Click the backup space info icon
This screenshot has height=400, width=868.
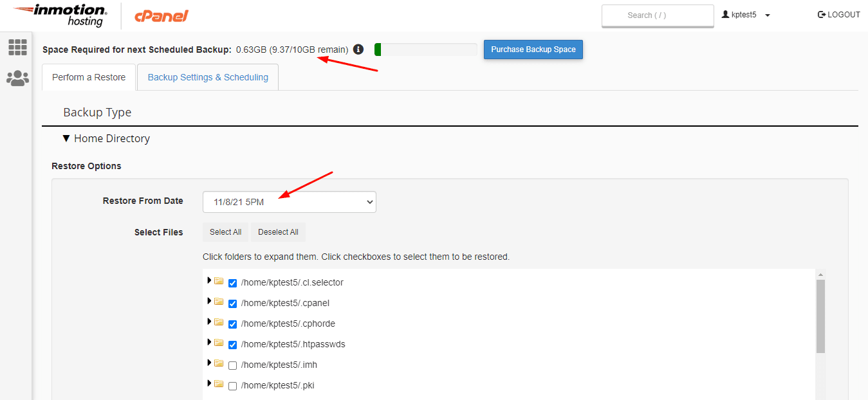pos(358,50)
